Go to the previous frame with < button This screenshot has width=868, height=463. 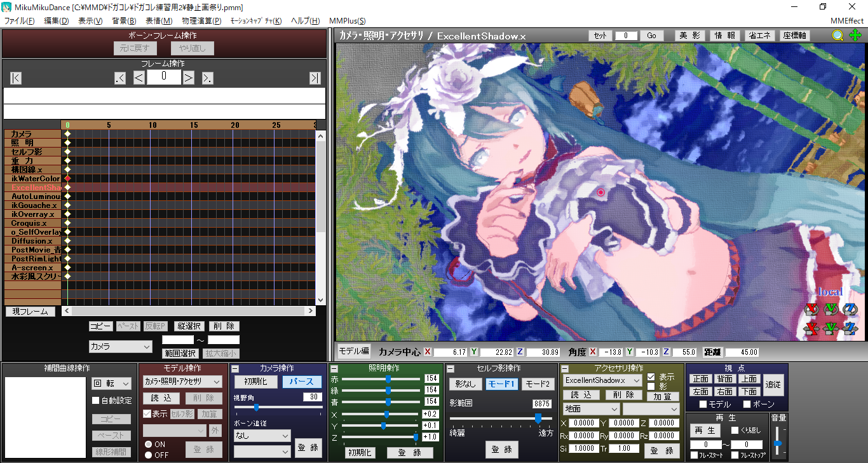click(139, 78)
